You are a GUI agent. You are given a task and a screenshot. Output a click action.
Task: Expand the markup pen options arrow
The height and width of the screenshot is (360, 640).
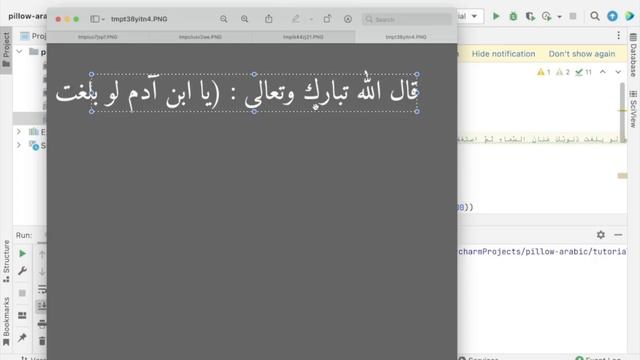[x=311, y=19]
